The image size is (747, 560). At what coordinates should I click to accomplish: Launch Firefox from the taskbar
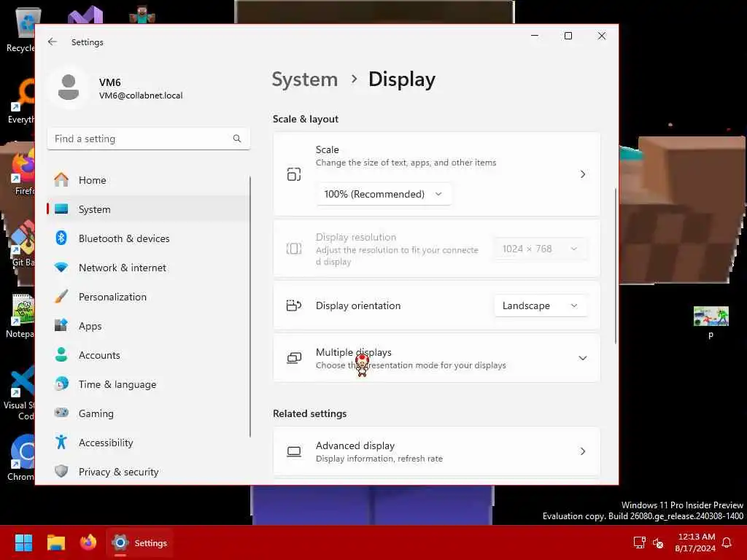coord(88,542)
